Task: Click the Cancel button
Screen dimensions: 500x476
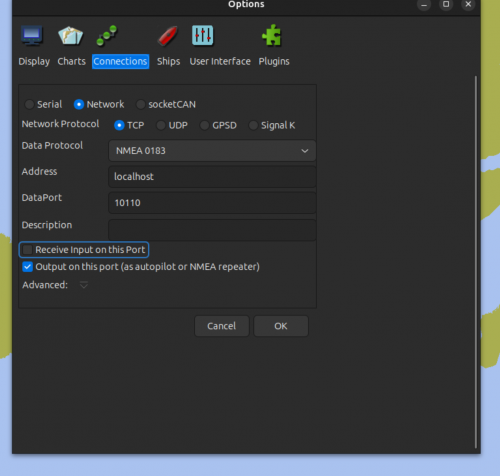Action: pyautogui.click(x=222, y=326)
